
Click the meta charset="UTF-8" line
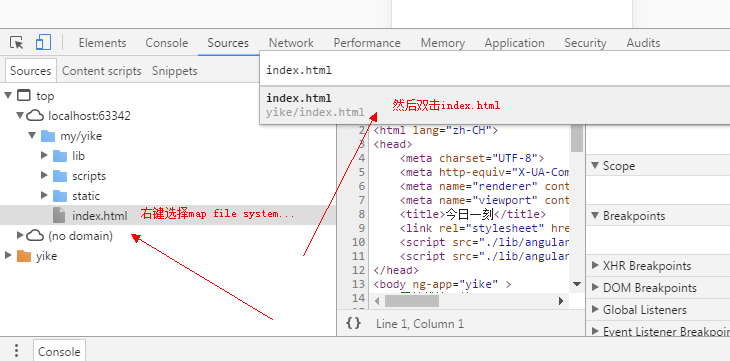pyautogui.click(x=472, y=158)
